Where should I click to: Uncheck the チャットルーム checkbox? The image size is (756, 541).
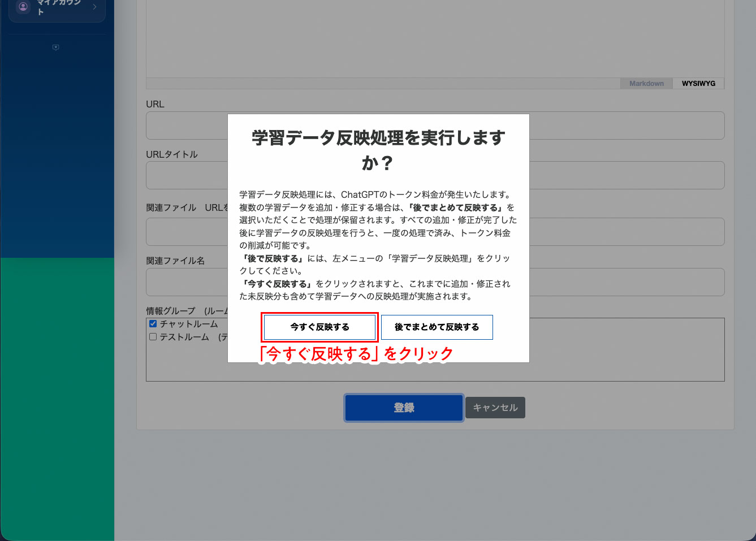pyautogui.click(x=153, y=324)
